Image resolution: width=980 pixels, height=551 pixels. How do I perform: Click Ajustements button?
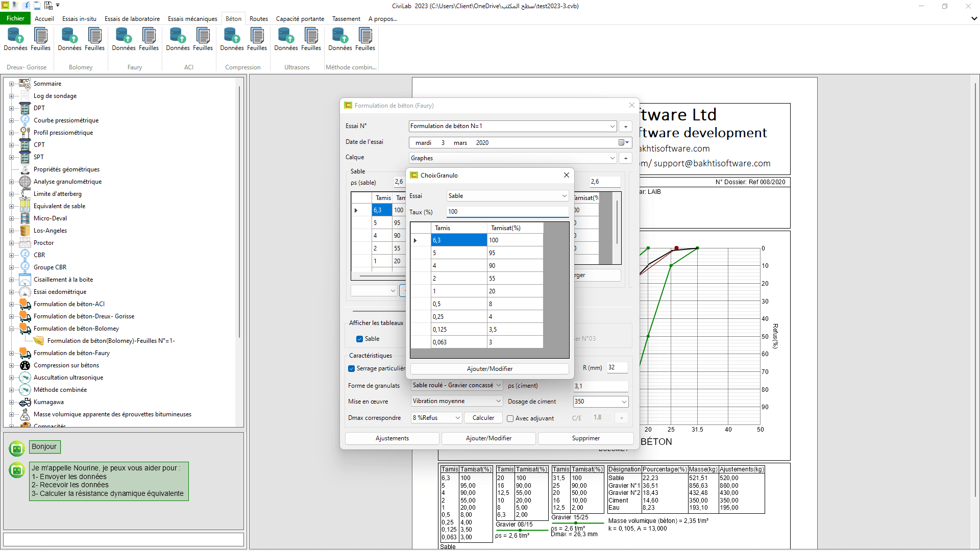(x=392, y=438)
